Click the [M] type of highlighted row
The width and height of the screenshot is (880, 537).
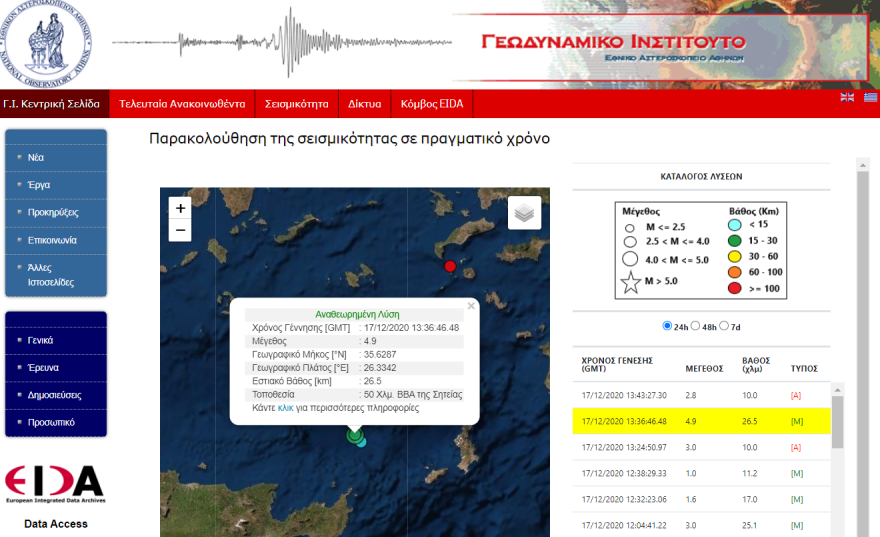click(x=797, y=421)
